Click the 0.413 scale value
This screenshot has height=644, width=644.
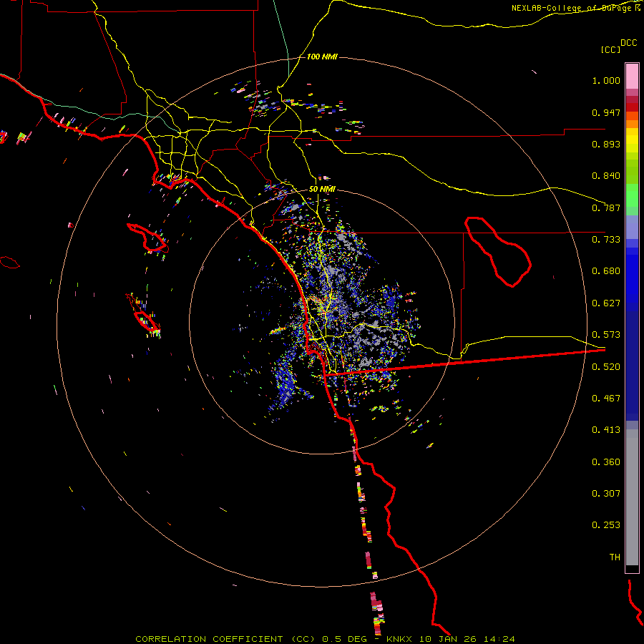click(606, 430)
